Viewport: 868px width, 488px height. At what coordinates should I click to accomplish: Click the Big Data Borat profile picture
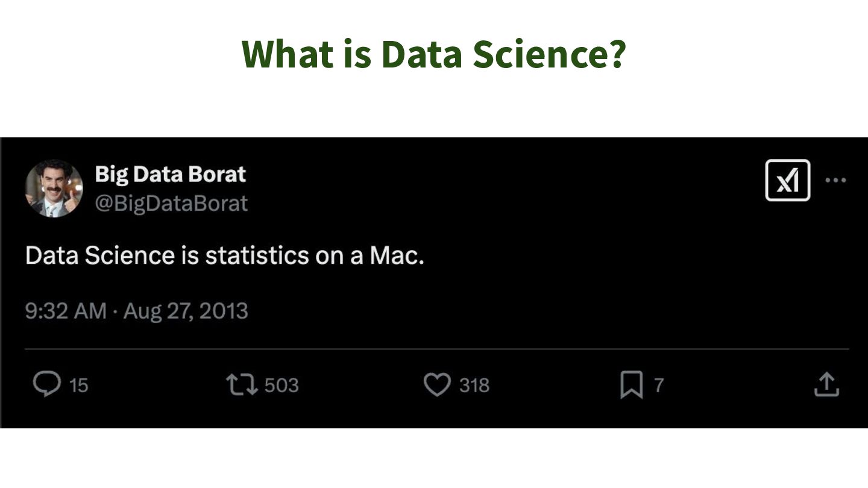pyautogui.click(x=54, y=189)
